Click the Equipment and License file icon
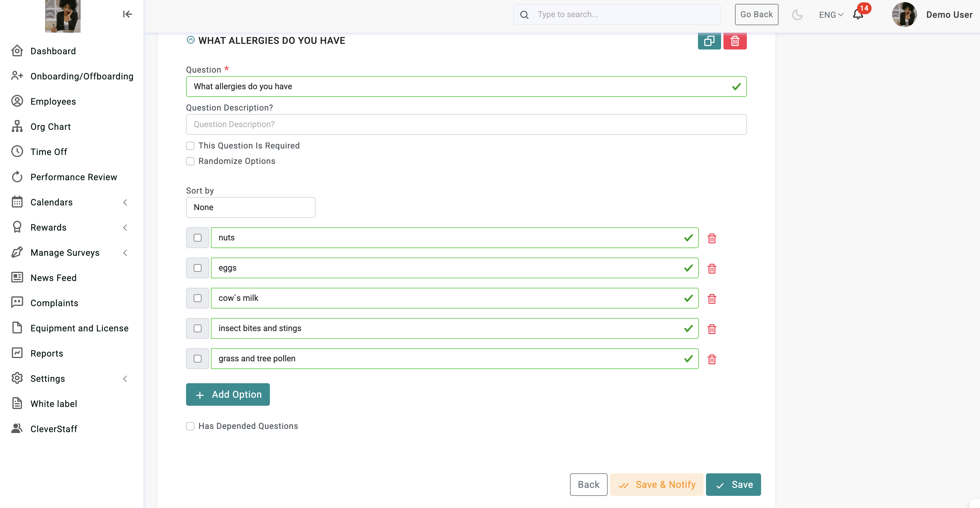This screenshot has width=980, height=508. pyautogui.click(x=17, y=328)
